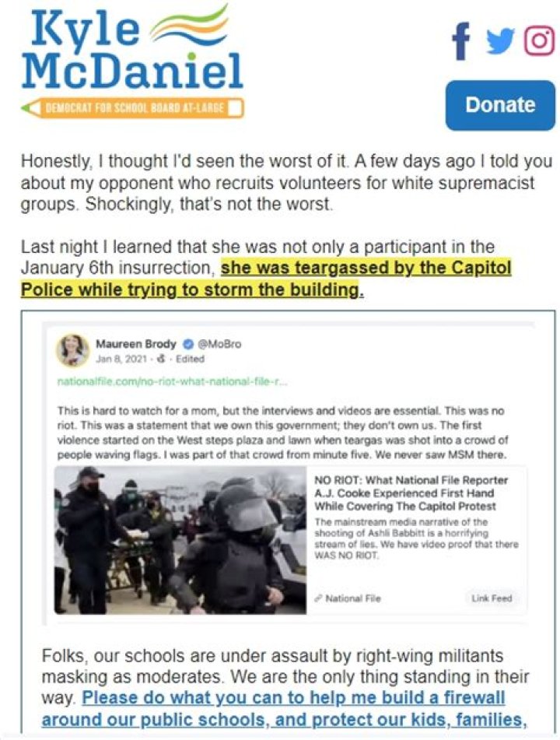Click the Capitol police article thumbnail image
Screen dimensions: 560x740
pos(180,540)
